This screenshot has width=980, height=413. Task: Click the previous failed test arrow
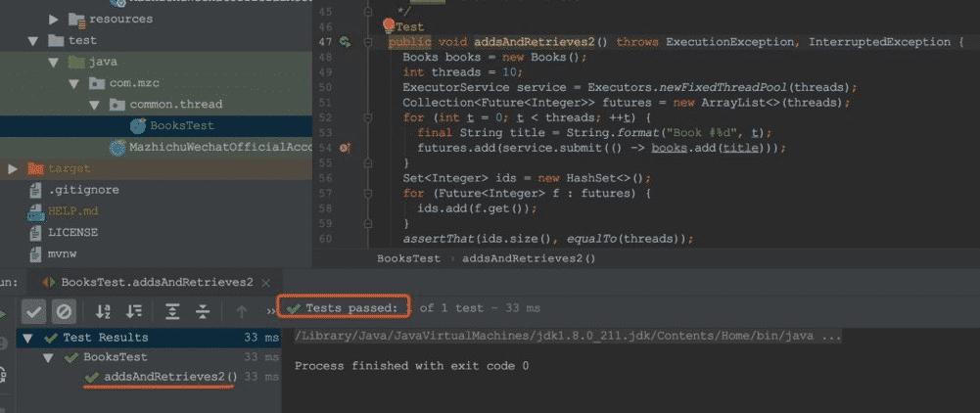[x=241, y=311]
